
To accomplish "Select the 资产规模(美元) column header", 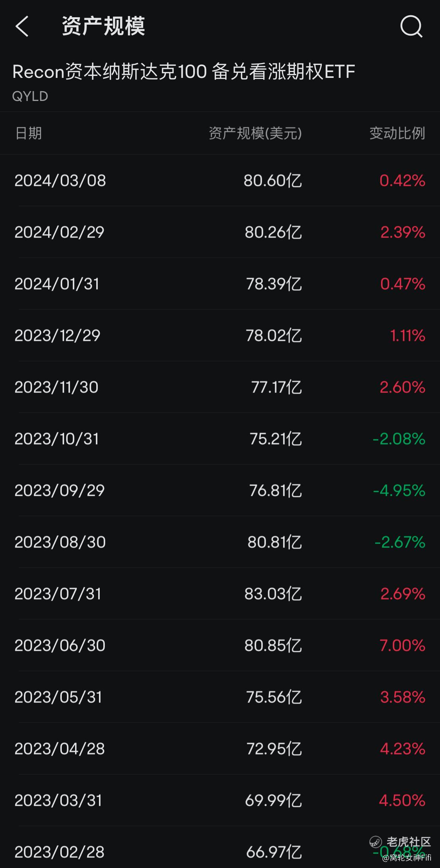I will point(255,133).
